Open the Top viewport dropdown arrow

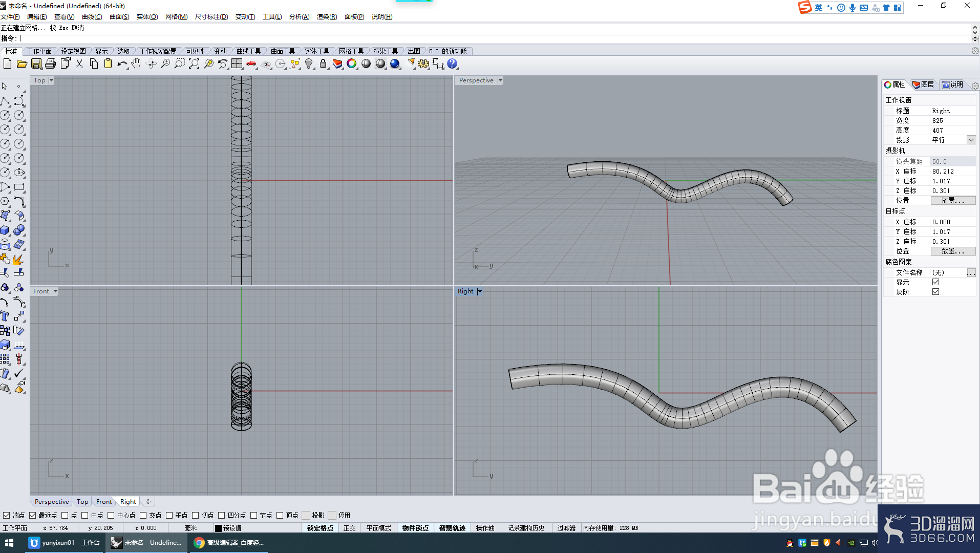tap(51, 80)
